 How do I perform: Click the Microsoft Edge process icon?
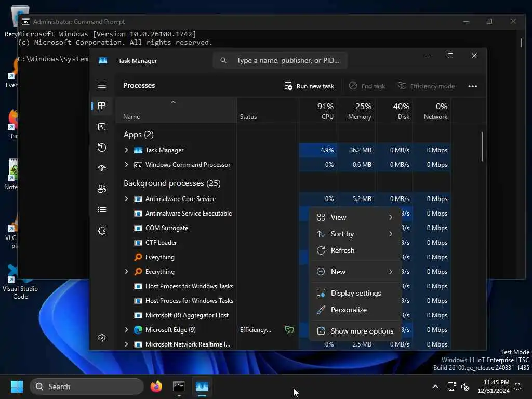tap(138, 330)
